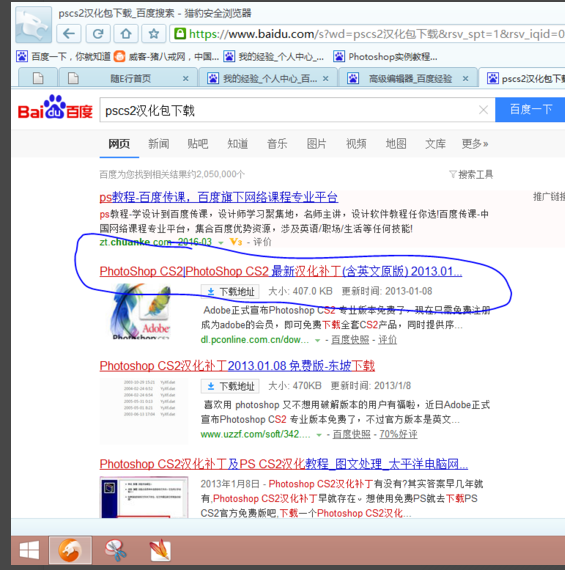Click the www.uzzf.com/soft/342... green URL
This screenshot has height=570, width=565.
point(255,434)
